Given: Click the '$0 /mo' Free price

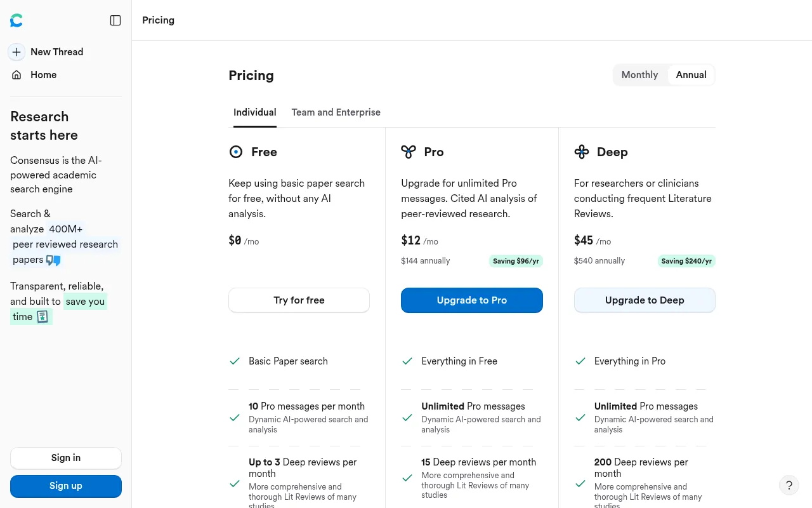Looking at the screenshot, I should coord(244,241).
